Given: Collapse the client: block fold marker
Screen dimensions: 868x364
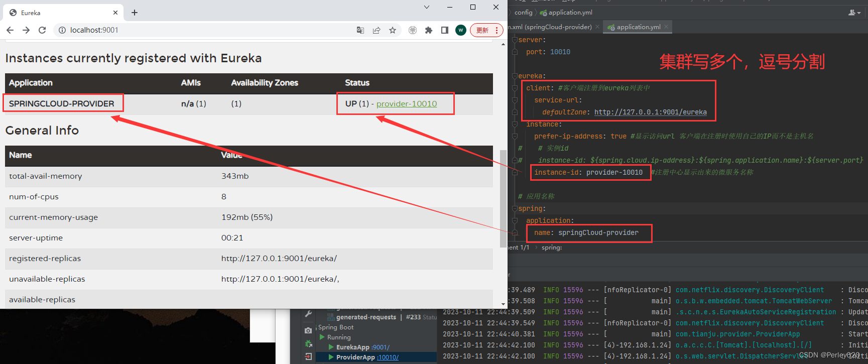Looking at the screenshot, I should (515, 88).
